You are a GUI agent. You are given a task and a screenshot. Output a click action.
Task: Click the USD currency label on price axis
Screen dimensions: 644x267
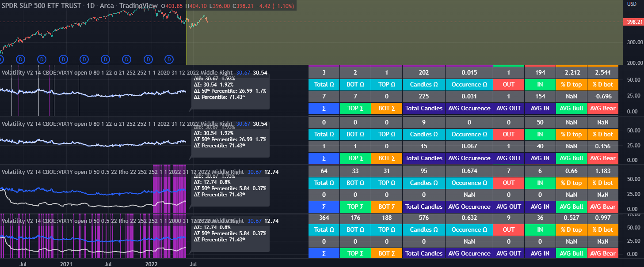[632, 4]
